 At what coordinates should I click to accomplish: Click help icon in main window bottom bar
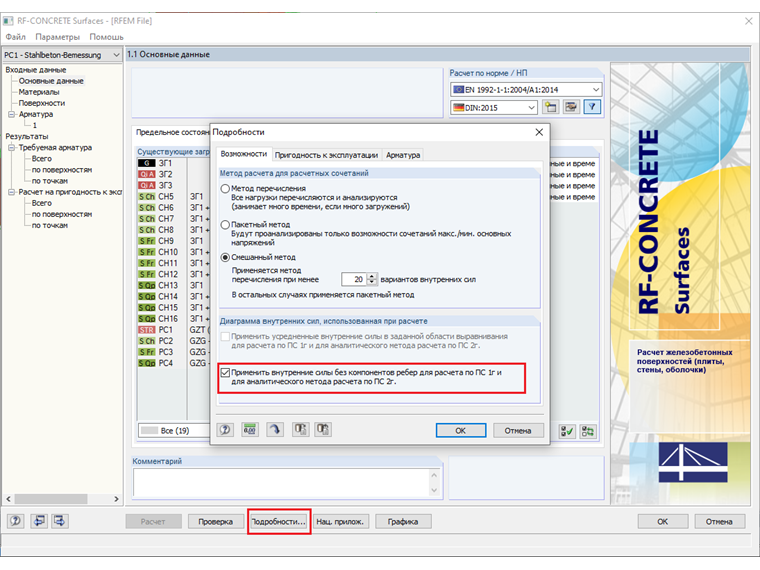[x=16, y=521]
